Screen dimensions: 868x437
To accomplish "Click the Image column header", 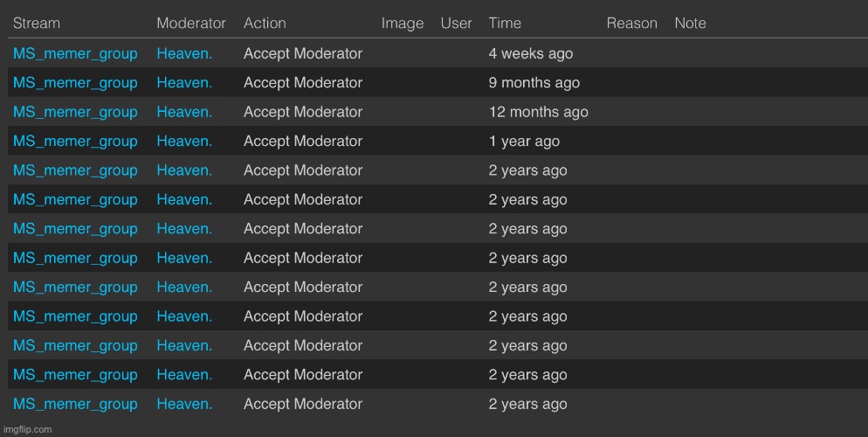I will (403, 24).
